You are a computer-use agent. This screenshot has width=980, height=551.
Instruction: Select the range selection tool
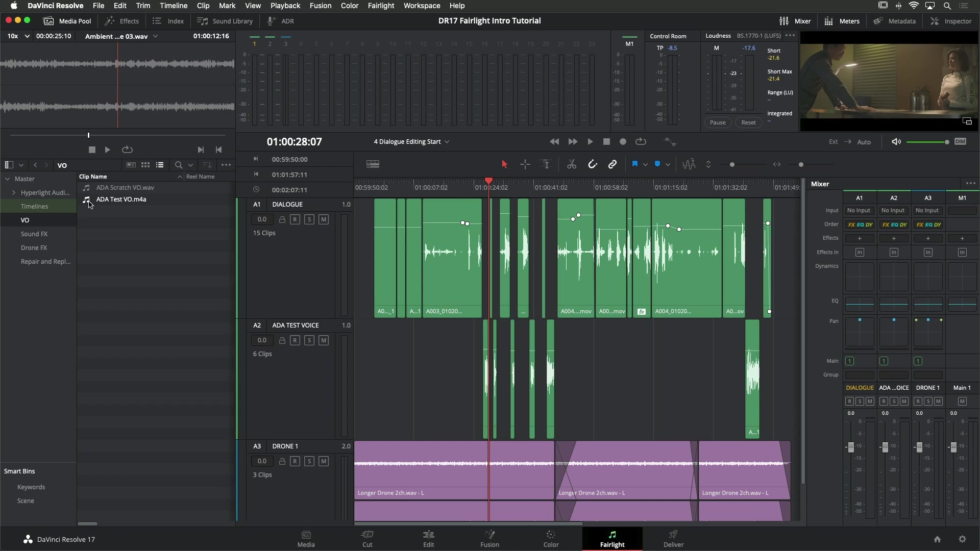click(525, 164)
